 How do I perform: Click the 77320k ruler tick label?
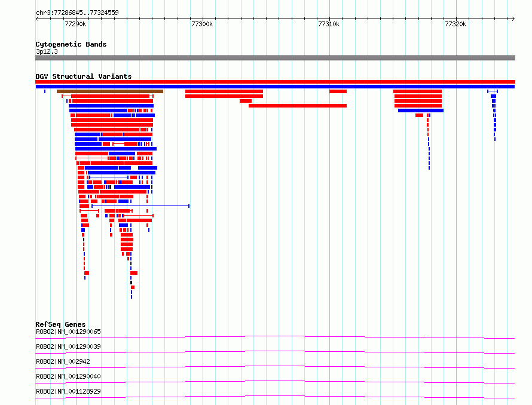(x=455, y=24)
